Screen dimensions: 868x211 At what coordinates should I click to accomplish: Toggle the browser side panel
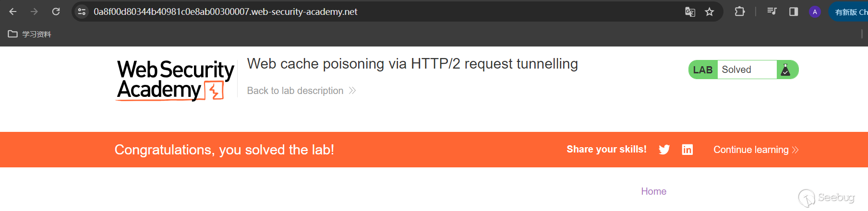794,12
